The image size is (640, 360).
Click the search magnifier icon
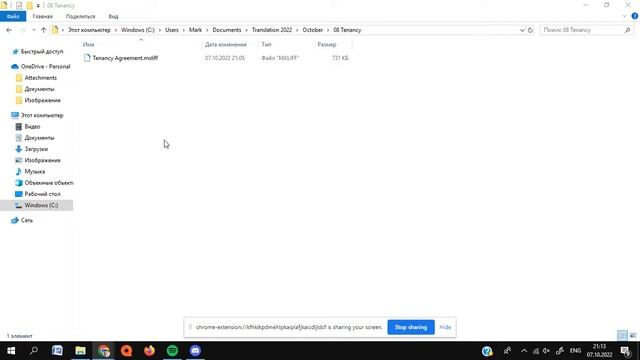[627, 30]
